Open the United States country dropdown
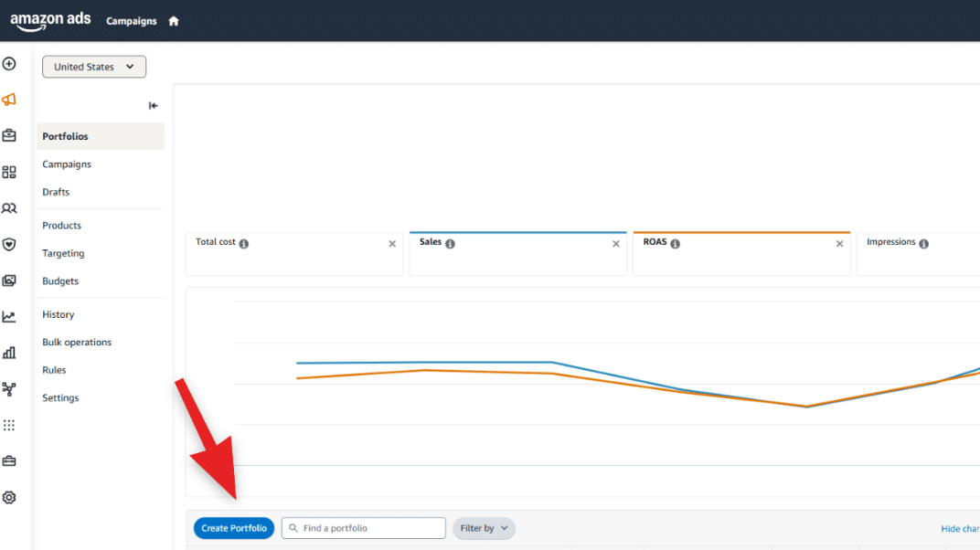The height and width of the screenshot is (550, 980). 94,67
